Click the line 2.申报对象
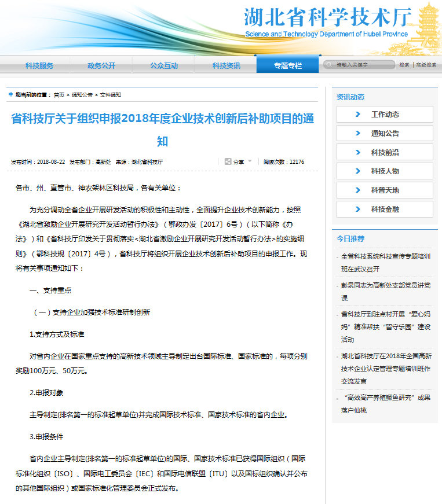 [46, 393]
